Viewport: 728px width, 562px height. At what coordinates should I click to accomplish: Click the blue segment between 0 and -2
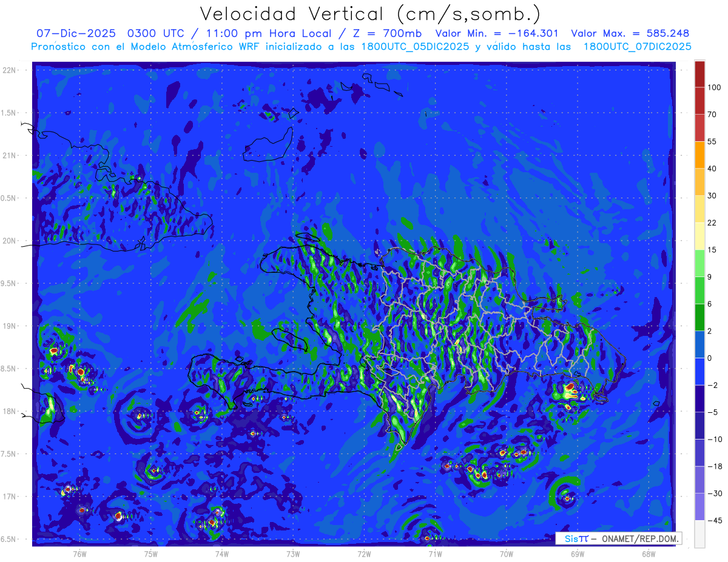pyautogui.click(x=699, y=372)
